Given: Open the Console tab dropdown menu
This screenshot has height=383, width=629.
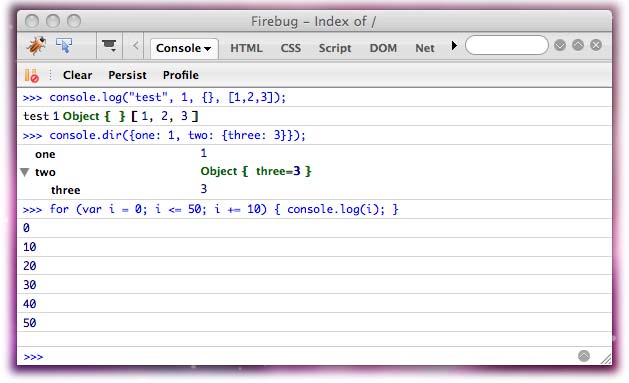Looking at the screenshot, I should (184, 49).
